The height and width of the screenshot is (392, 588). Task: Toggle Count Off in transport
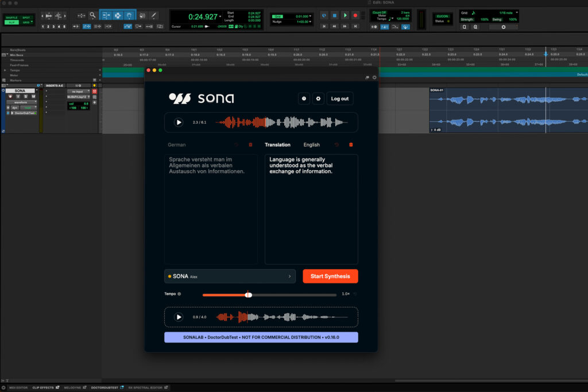379,13
